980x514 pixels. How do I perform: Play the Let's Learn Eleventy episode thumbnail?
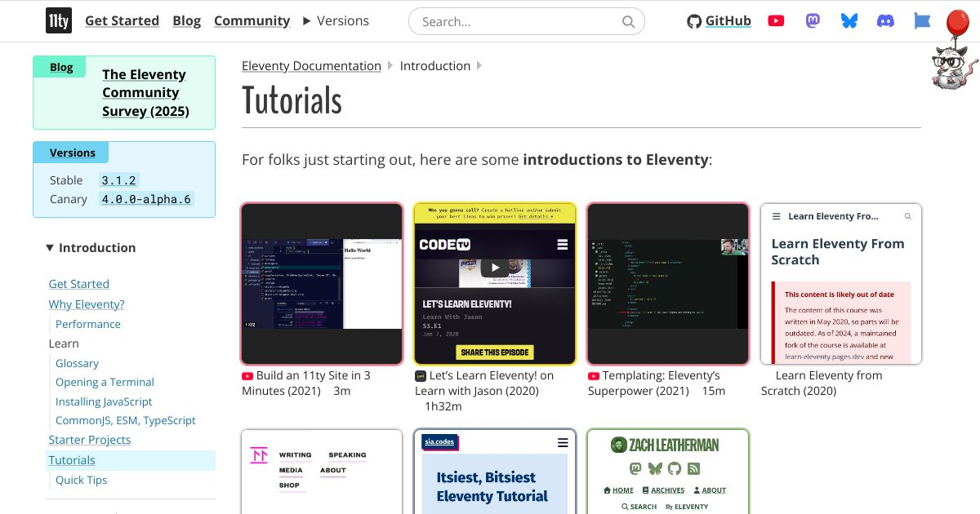[x=495, y=267]
